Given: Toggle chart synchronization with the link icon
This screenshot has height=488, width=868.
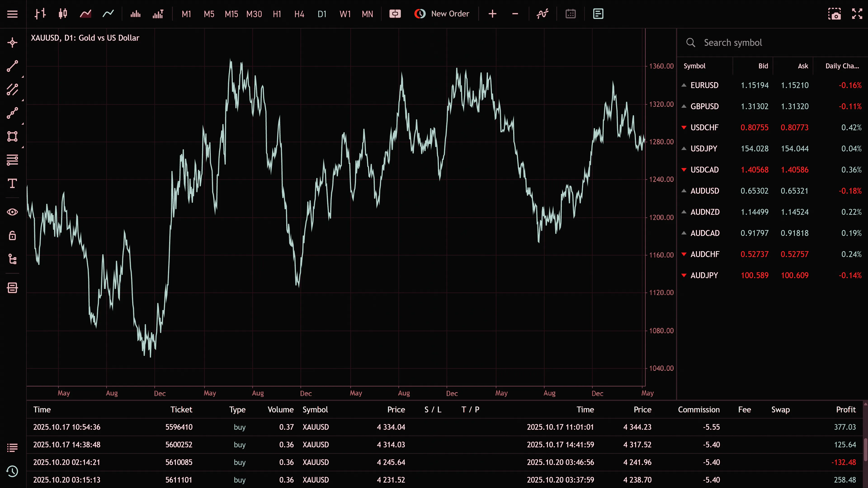Looking at the screenshot, I should point(395,14).
